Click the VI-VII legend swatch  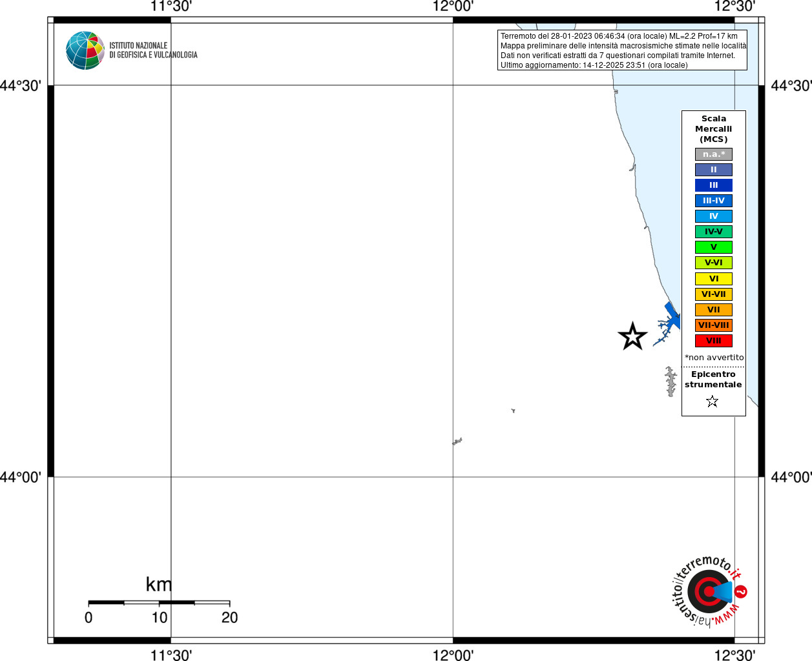[713, 294]
